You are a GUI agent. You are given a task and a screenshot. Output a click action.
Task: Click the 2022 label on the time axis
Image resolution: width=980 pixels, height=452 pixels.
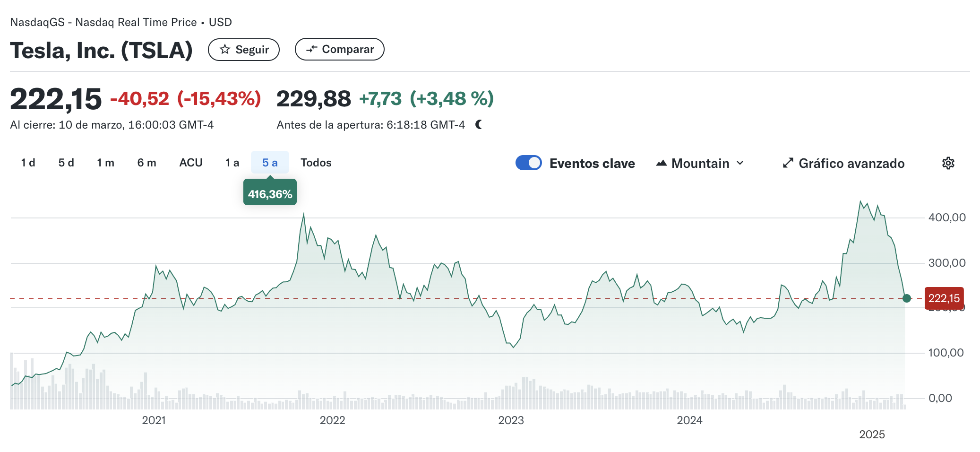(333, 420)
